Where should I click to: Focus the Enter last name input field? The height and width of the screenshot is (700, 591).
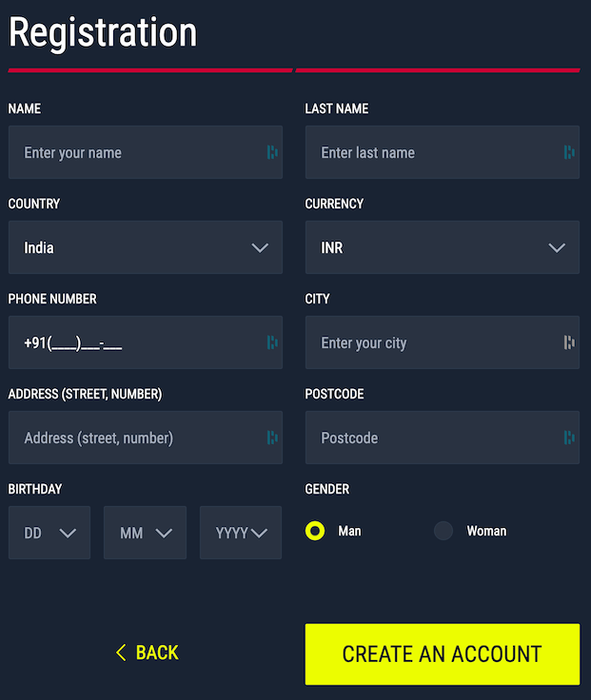(443, 152)
